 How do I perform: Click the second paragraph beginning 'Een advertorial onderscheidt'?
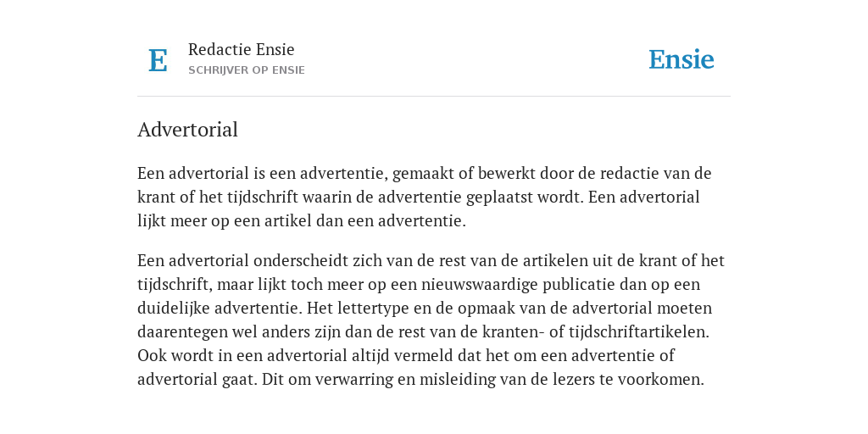pos(431,320)
